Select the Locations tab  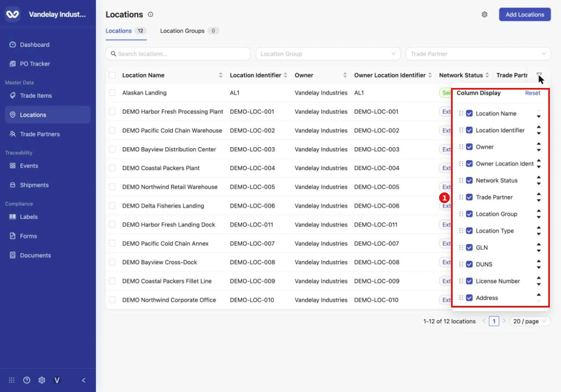coord(126,31)
